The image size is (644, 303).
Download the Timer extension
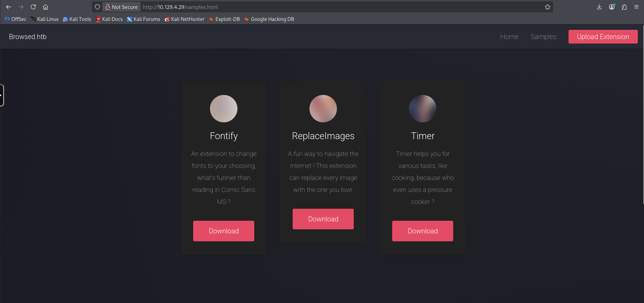[x=423, y=231]
